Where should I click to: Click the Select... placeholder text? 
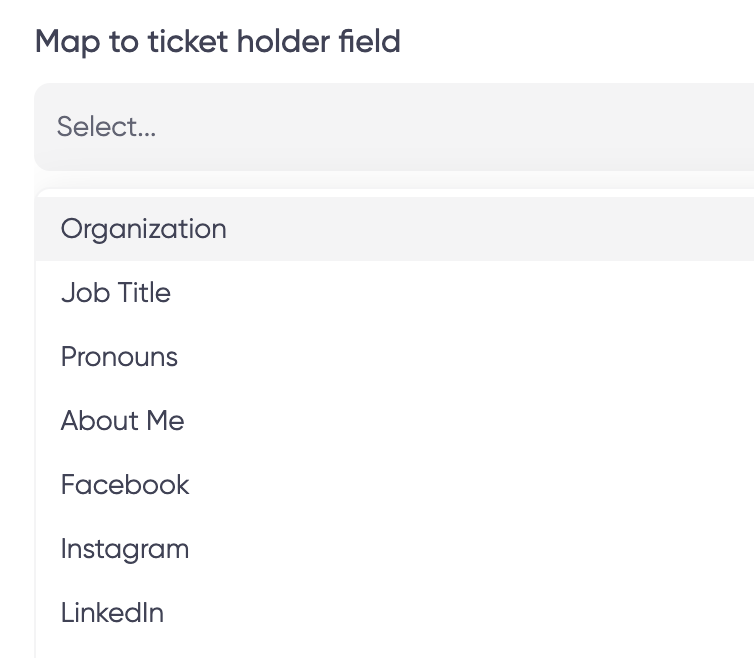coord(106,127)
